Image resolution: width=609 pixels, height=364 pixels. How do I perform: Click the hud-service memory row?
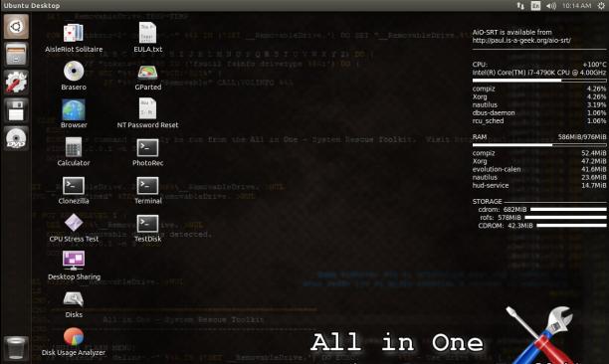pos(539,186)
